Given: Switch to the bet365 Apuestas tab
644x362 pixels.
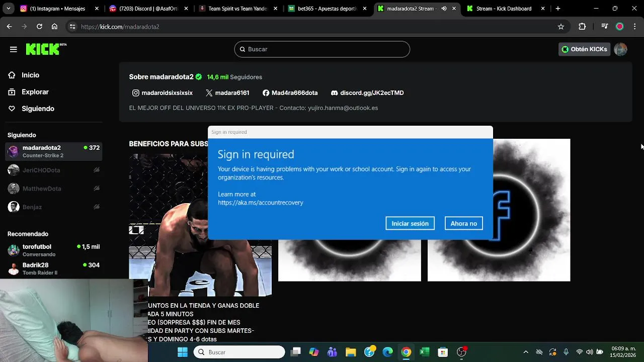Looking at the screenshot, I should (327, 9).
